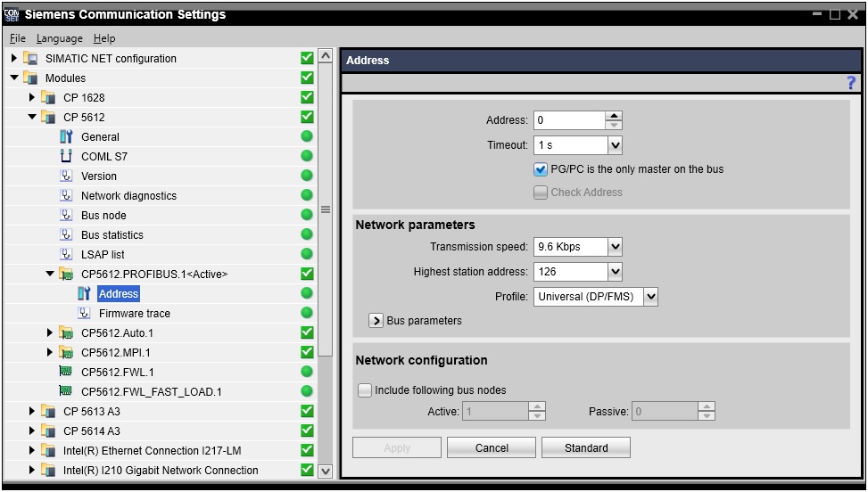Click green check status beside Modules
Viewport: 868px width, 492px height.
pyautogui.click(x=307, y=78)
